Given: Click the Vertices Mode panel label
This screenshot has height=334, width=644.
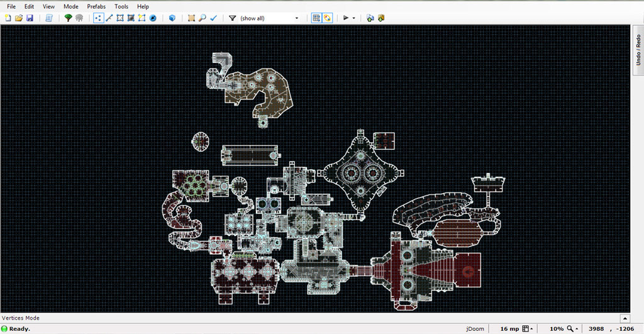Looking at the screenshot, I should 21,318.
